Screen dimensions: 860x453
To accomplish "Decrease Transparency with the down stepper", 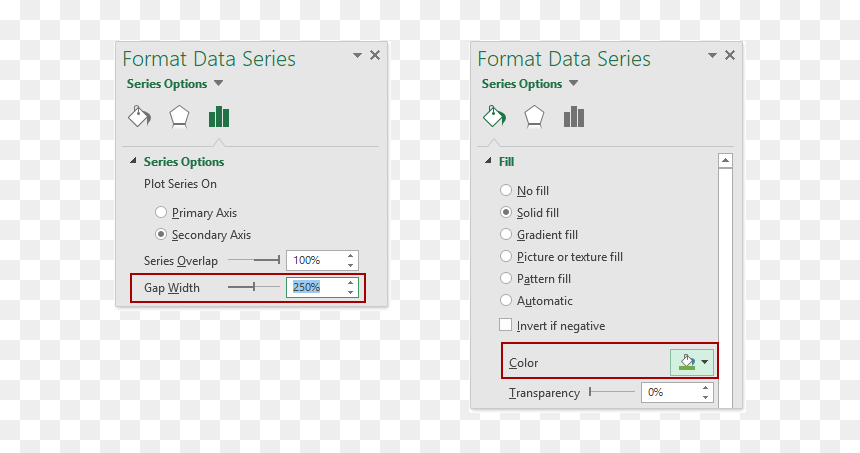I will [705, 397].
